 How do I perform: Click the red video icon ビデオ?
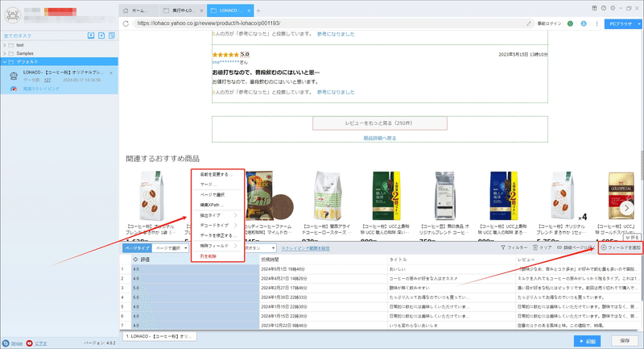(29, 343)
